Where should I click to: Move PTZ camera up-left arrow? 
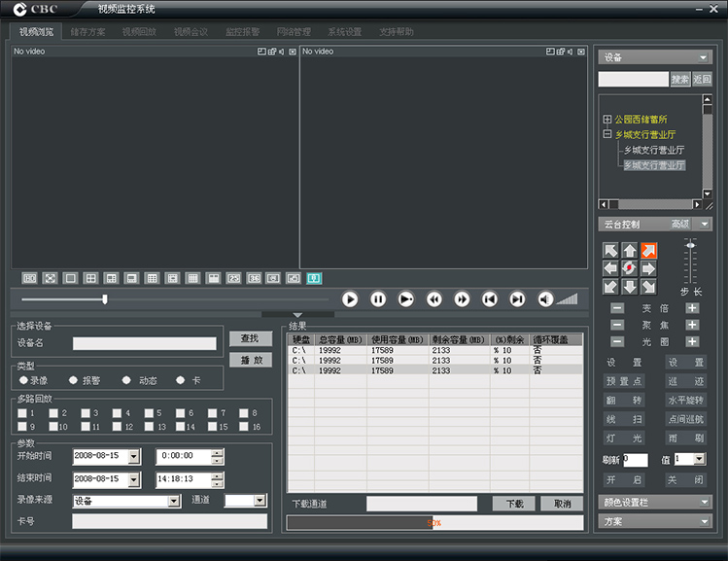pos(610,250)
